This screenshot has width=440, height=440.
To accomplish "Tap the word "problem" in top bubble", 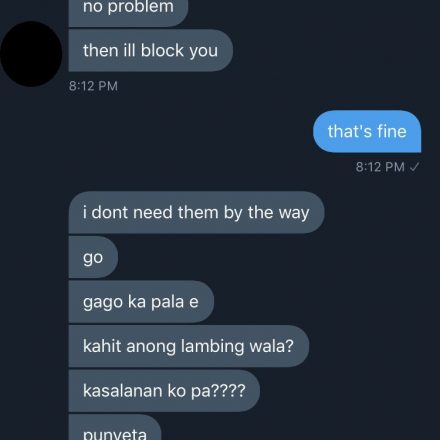I will point(141,7).
